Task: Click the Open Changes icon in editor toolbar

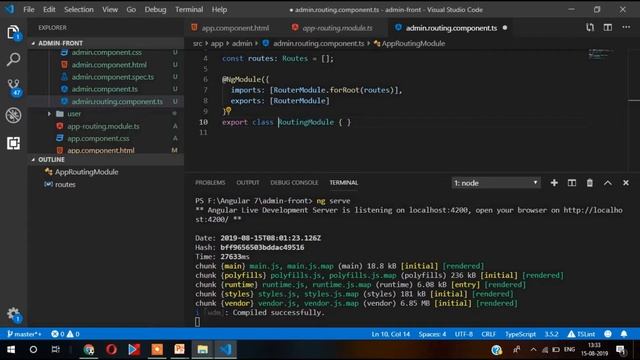Action: [x=590, y=27]
